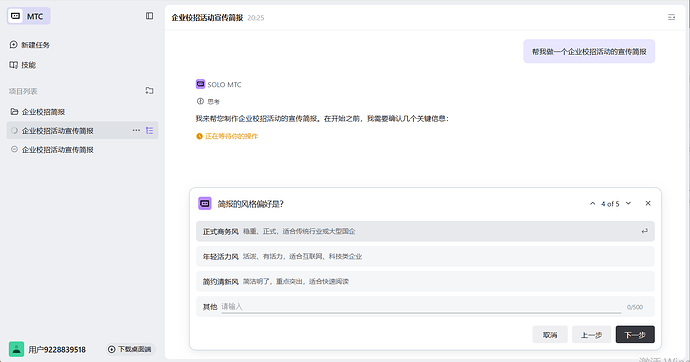Close the question dialog
The image size is (690, 362).
click(x=648, y=203)
